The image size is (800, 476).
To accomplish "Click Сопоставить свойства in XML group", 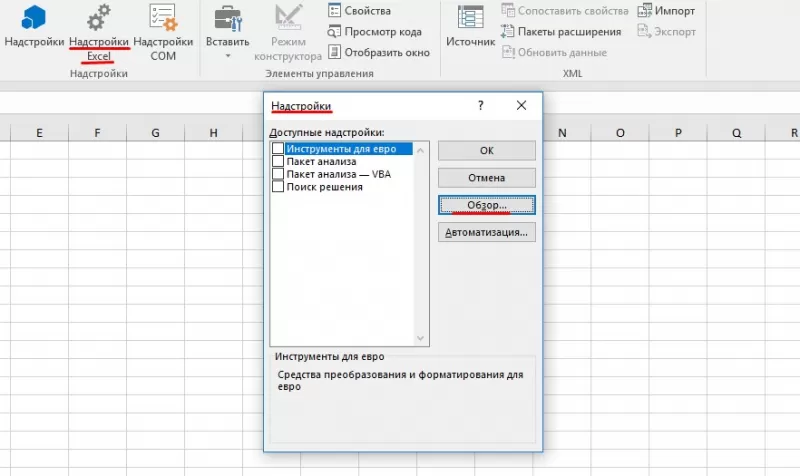I will pyautogui.click(x=565, y=11).
